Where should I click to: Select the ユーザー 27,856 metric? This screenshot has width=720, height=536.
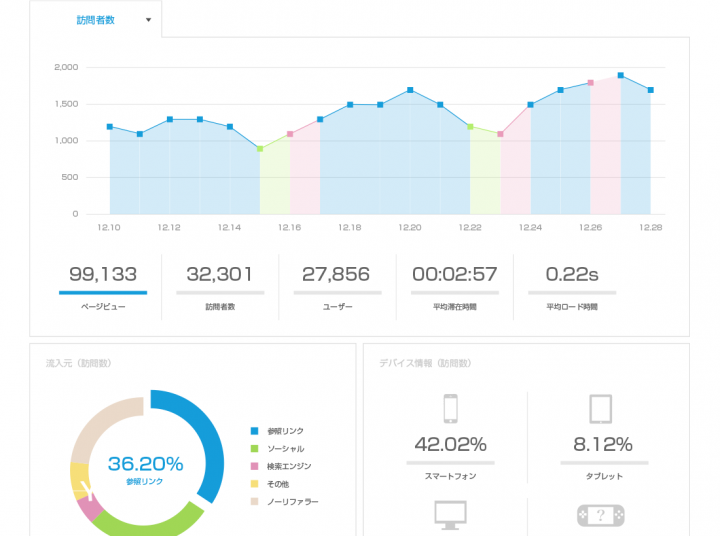[336, 285]
